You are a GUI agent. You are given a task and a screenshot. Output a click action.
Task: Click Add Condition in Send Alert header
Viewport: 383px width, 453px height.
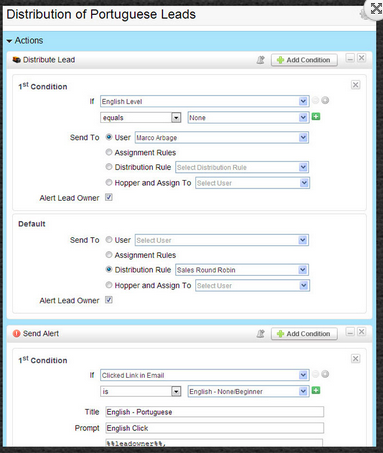click(x=304, y=334)
